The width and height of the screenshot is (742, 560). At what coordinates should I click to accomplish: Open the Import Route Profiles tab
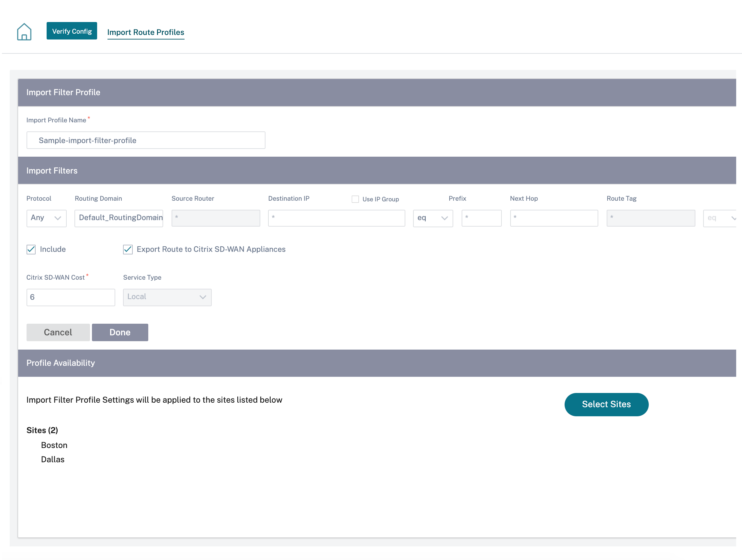(x=146, y=32)
